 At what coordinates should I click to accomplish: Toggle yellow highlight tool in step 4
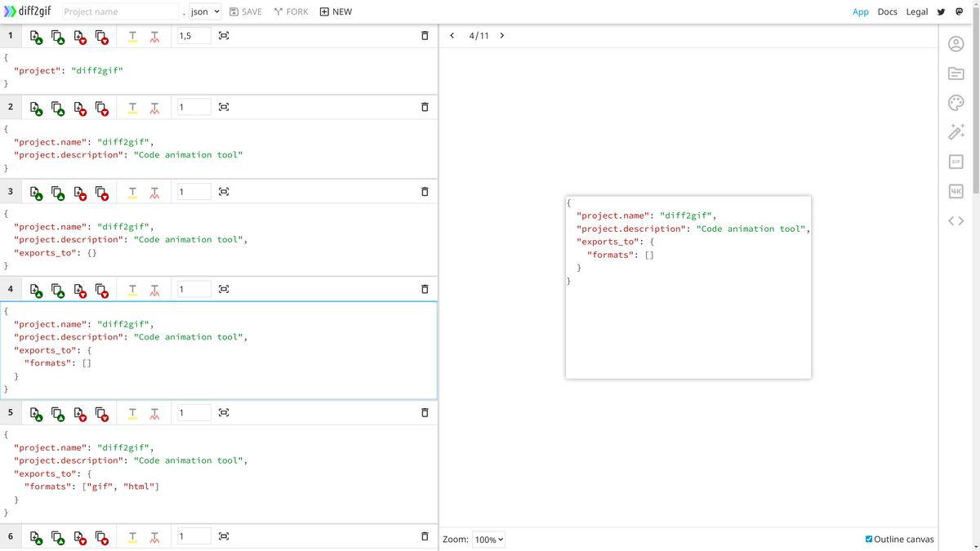(x=132, y=290)
